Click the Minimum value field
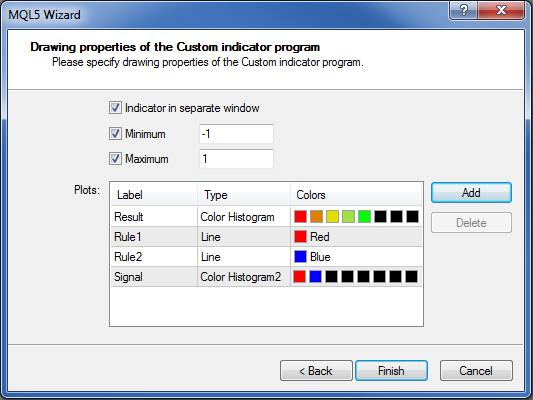The height and width of the screenshot is (400, 533). (236, 134)
